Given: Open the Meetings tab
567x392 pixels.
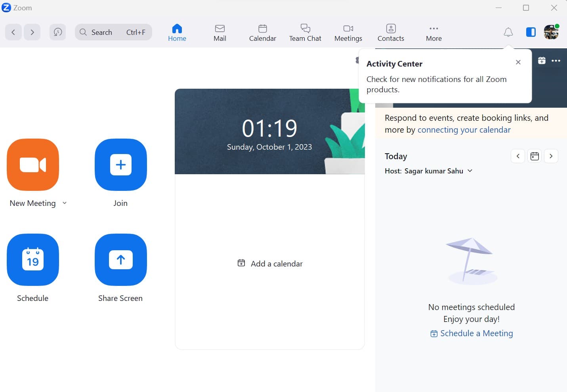Looking at the screenshot, I should tap(348, 32).
